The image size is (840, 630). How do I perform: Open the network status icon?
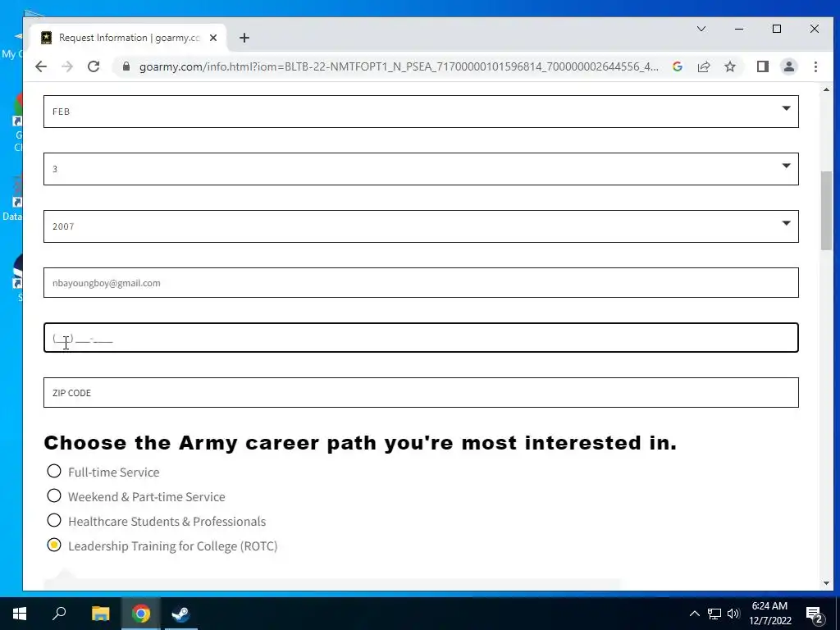(x=714, y=614)
